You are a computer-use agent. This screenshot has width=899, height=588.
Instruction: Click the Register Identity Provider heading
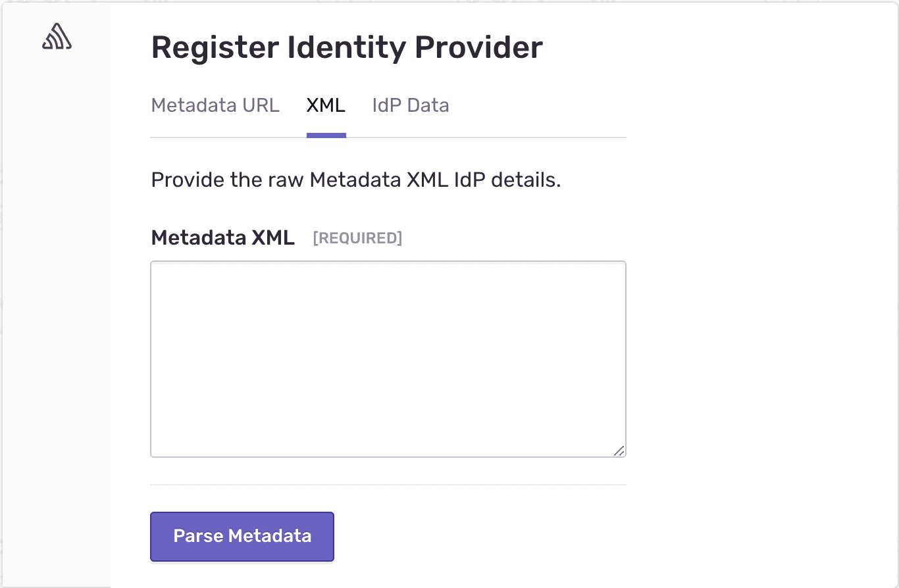pyautogui.click(x=347, y=46)
